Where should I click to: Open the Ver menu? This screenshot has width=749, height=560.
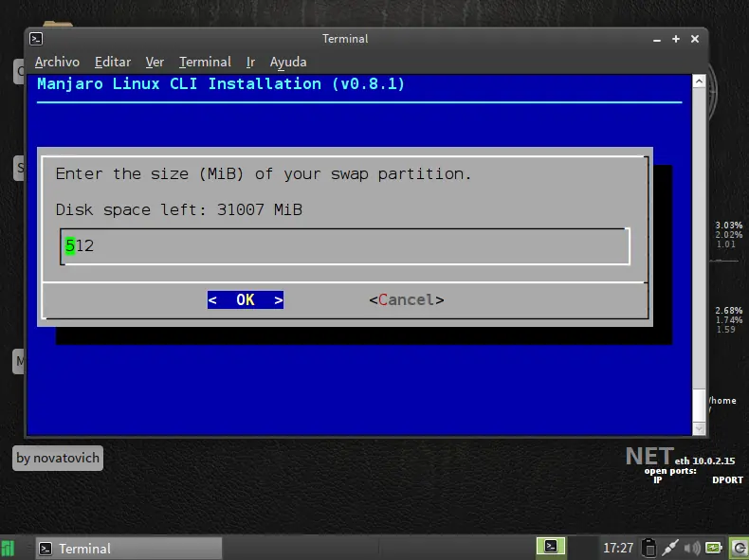coord(155,62)
